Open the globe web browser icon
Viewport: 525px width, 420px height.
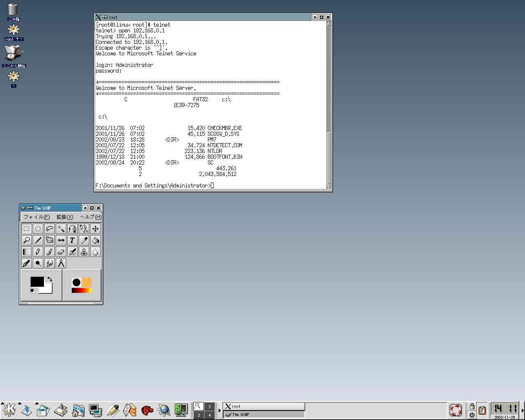pyautogui.click(x=164, y=410)
